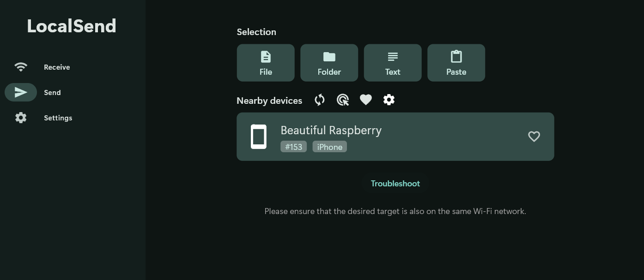Refresh the nearby devices list
The image size is (644, 280).
tap(320, 100)
